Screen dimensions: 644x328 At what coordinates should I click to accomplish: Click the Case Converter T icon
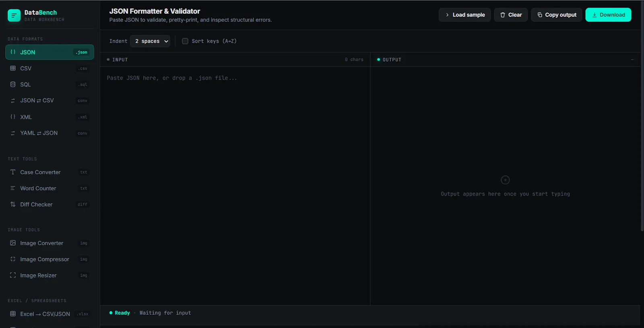[x=13, y=172]
